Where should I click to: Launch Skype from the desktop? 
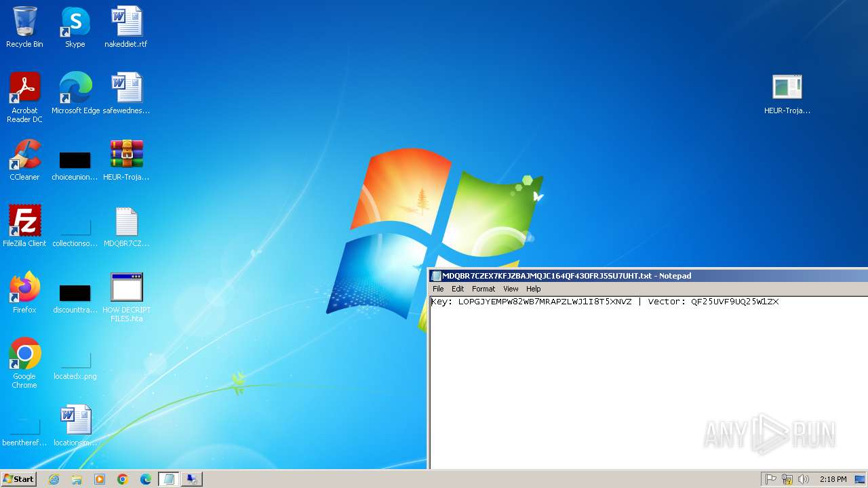75,27
